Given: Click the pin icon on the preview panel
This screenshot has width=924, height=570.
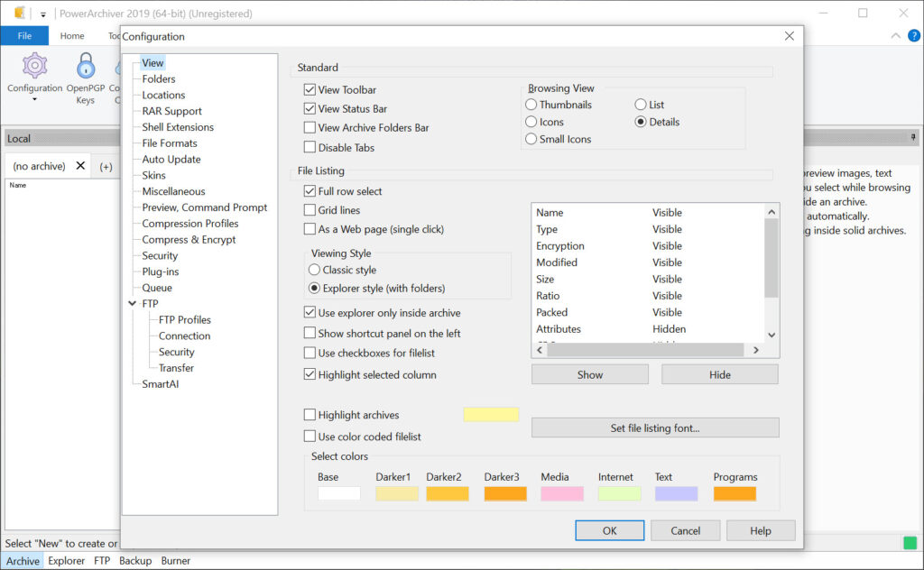Looking at the screenshot, I should [913, 138].
